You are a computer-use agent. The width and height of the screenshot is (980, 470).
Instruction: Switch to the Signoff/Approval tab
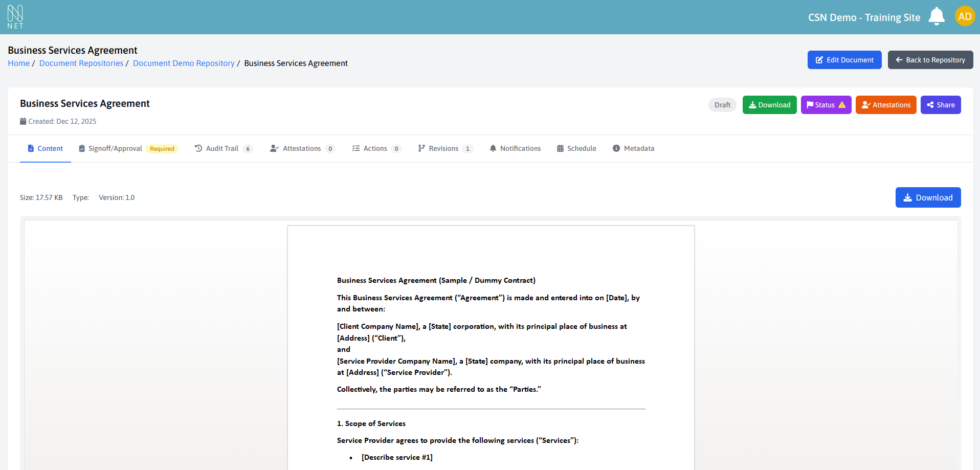(116, 148)
